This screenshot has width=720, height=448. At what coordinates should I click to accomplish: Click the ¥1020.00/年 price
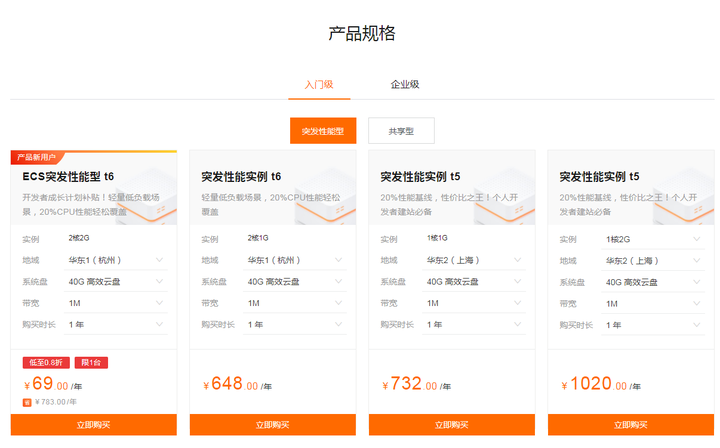pyautogui.click(x=601, y=384)
